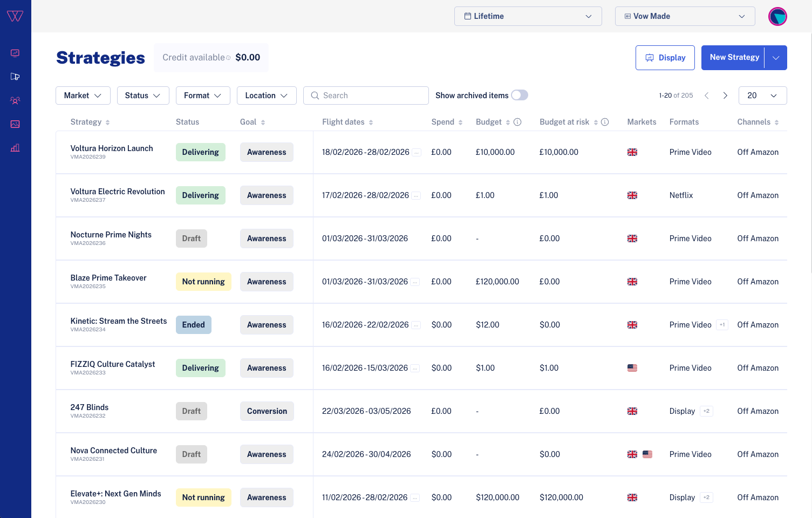Go to the next page arrow
This screenshot has height=518, width=812.
[x=725, y=96]
